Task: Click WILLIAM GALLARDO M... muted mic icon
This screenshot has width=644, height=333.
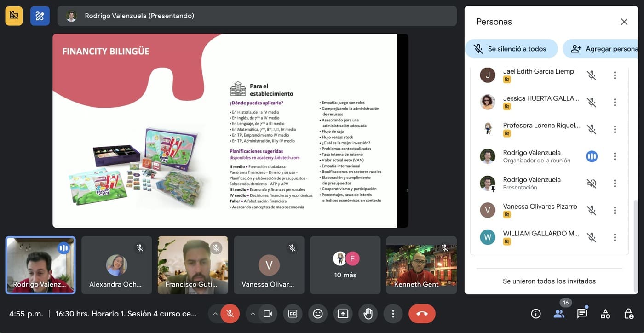Action: [x=592, y=237]
